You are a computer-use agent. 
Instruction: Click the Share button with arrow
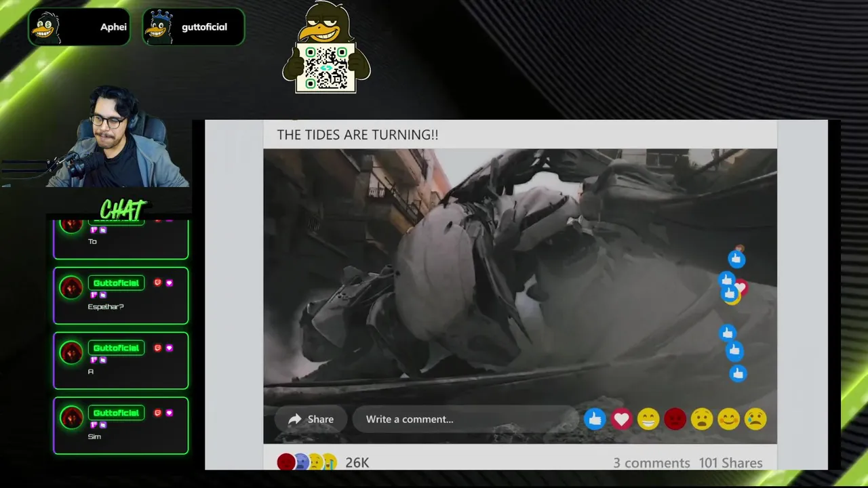tap(311, 419)
